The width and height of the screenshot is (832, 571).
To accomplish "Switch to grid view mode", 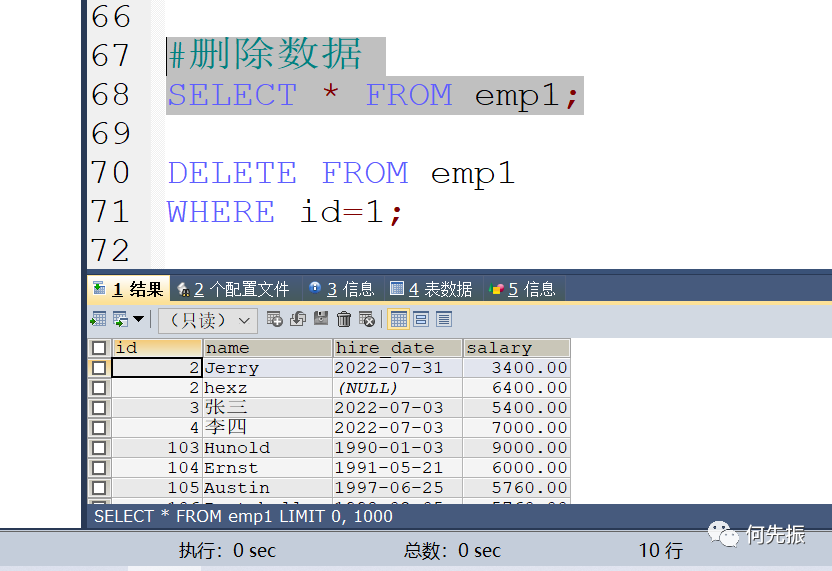I will [398, 319].
